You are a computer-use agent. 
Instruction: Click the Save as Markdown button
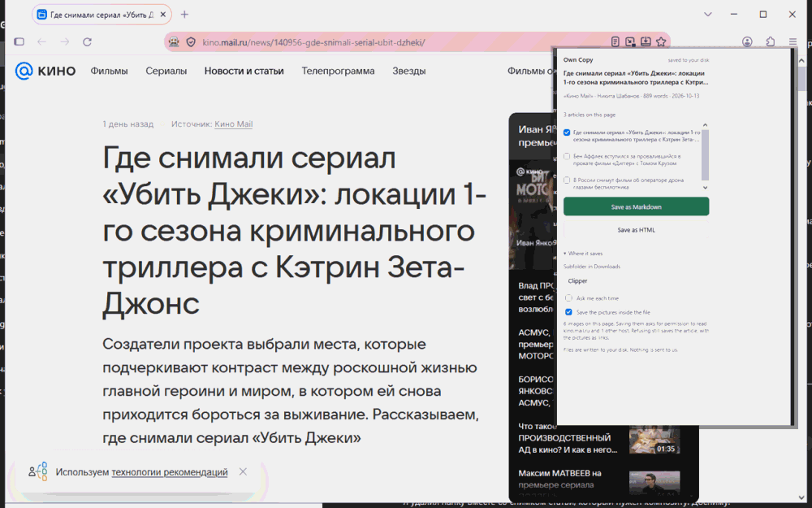coord(636,206)
